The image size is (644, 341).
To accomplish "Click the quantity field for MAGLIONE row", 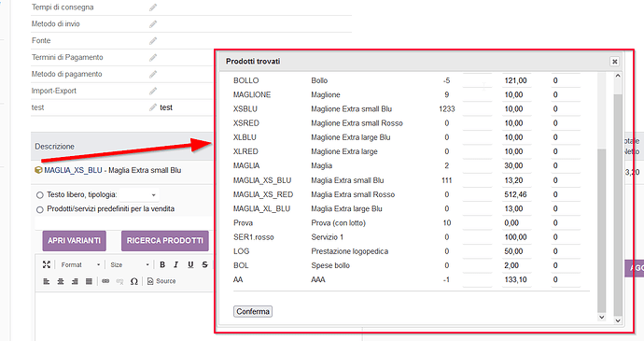I will [477, 94].
